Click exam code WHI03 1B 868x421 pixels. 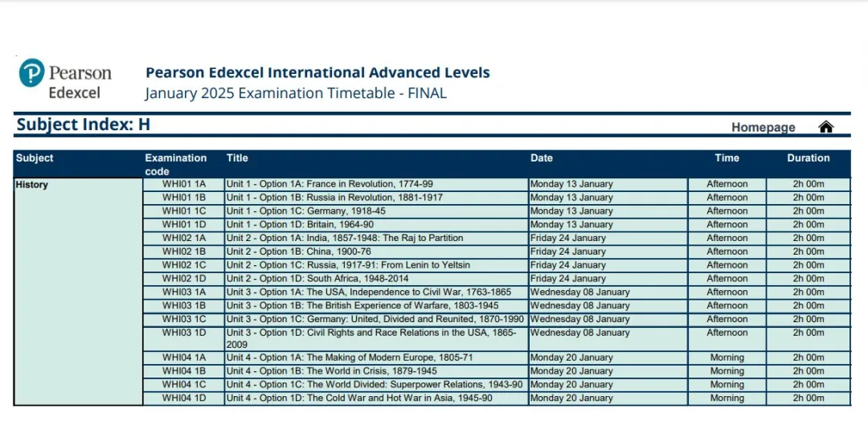[184, 305]
